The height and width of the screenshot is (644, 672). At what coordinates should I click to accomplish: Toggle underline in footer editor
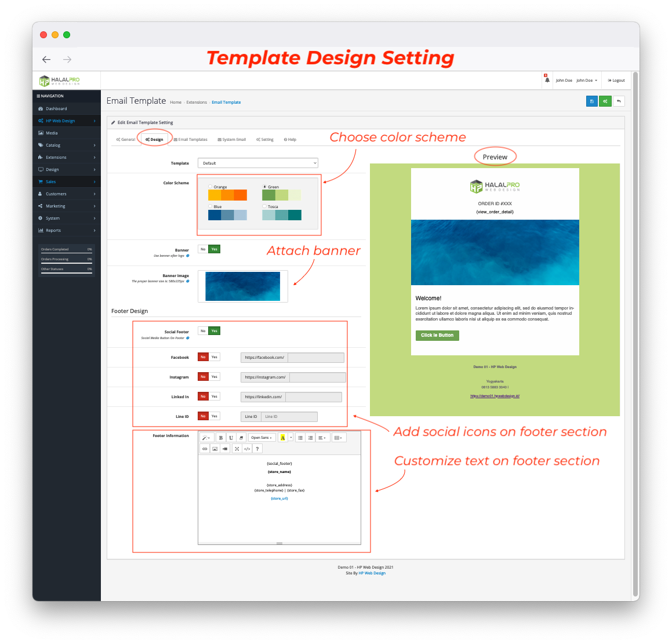(231, 438)
